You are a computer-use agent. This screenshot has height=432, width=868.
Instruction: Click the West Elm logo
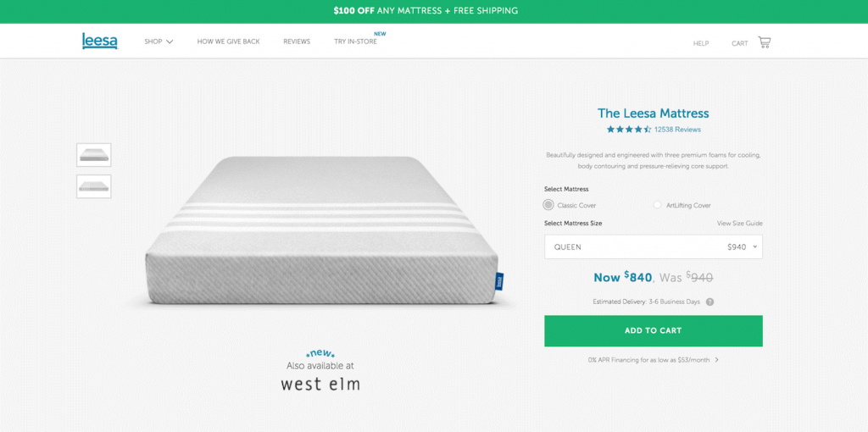point(320,384)
